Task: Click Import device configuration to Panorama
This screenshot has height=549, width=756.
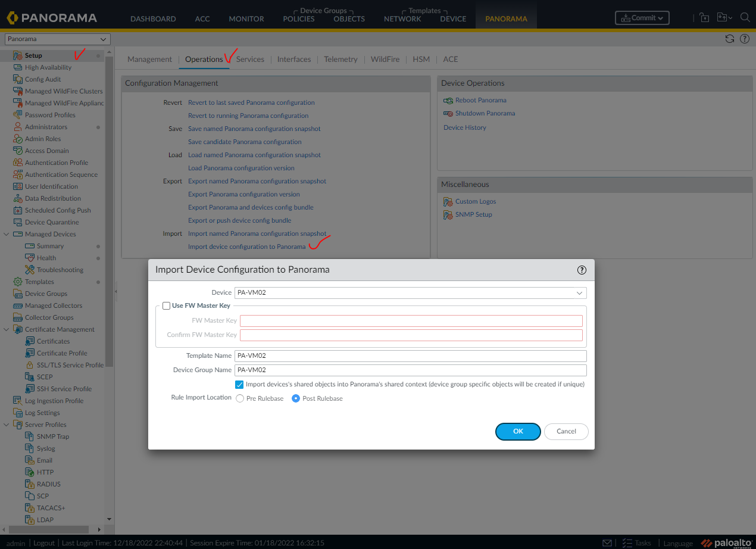Action: (x=246, y=247)
